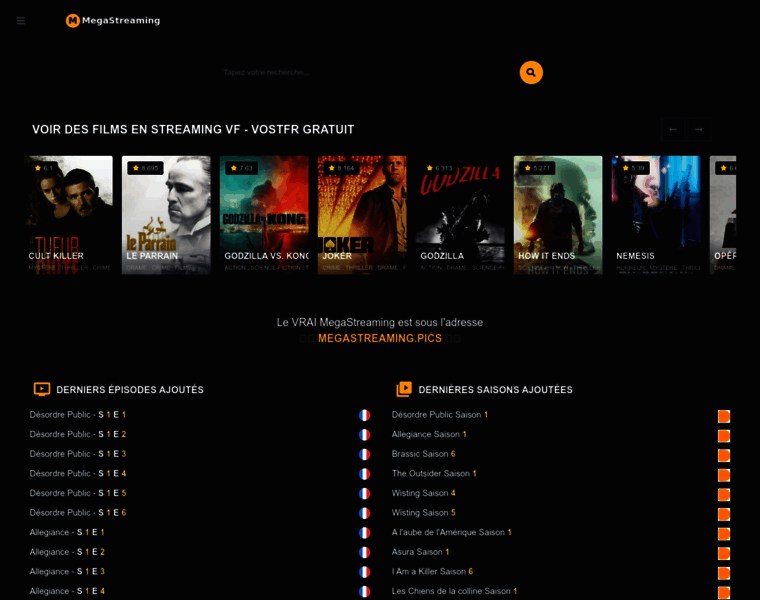Open Désordre Public S1 E2
Image resolution: width=760 pixels, height=600 pixels.
pos(78,434)
